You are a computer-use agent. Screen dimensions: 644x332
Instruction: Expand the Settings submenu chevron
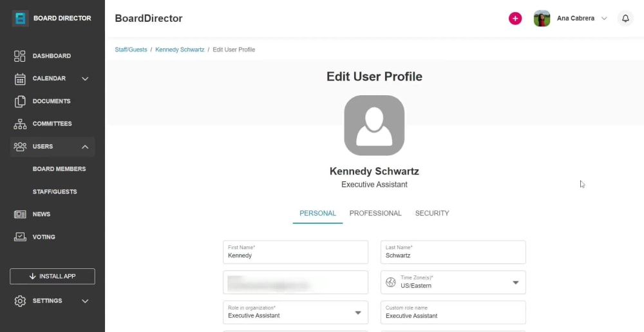(85, 301)
